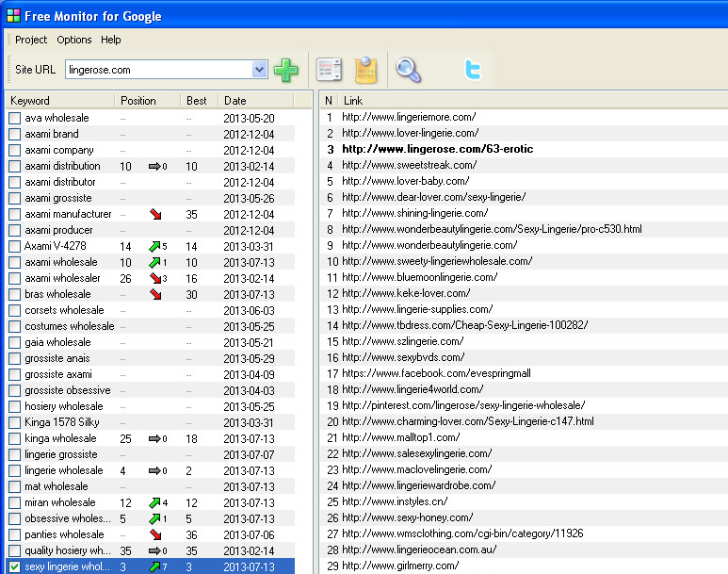The image size is (728, 574).
Task: Select link http://www.sweetstreak.com/
Action: (x=409, y=165)
